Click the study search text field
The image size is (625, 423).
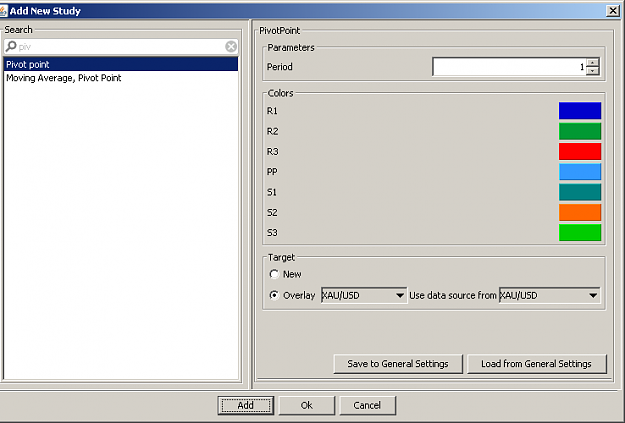pyautogui.click(x=121, y=47)
